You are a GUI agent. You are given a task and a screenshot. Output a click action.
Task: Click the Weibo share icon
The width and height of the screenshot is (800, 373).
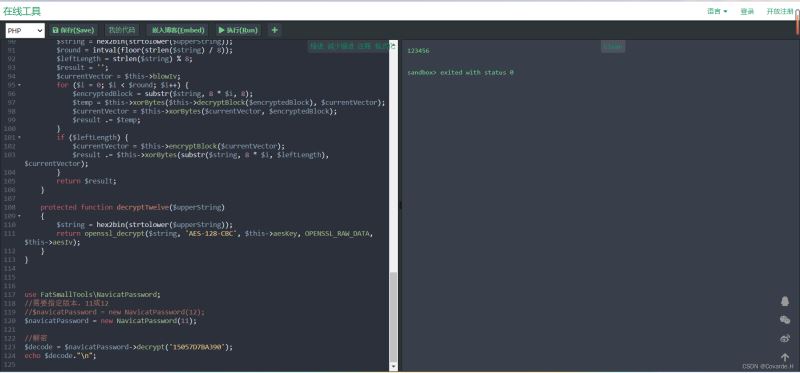(x=785, y=338)
